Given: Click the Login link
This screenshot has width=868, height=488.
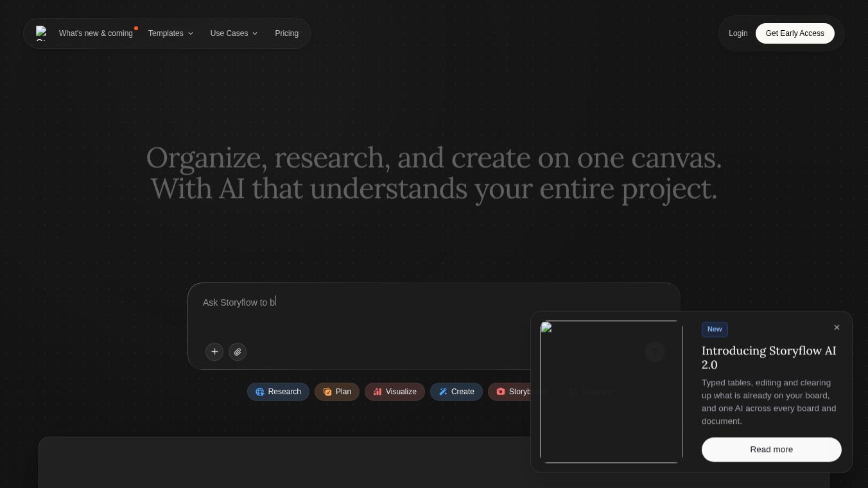Looking at the screenshot, I should pos(738,33).
